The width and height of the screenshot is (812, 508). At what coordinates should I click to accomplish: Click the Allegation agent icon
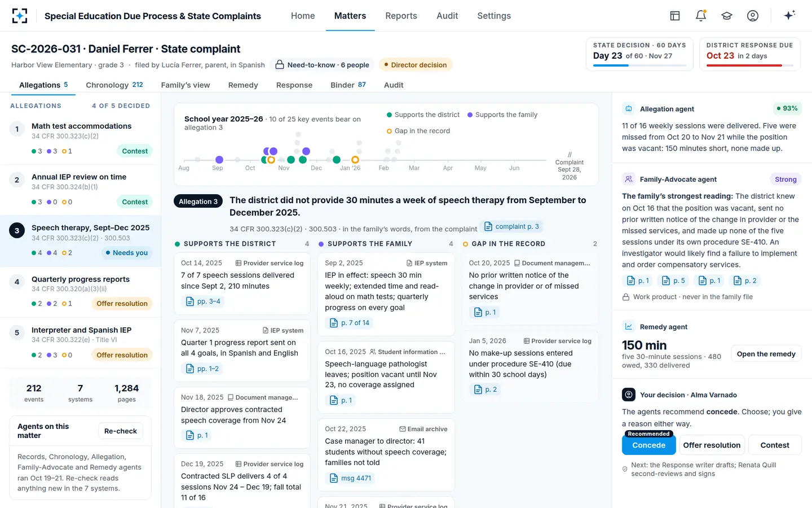coord(628,108)
